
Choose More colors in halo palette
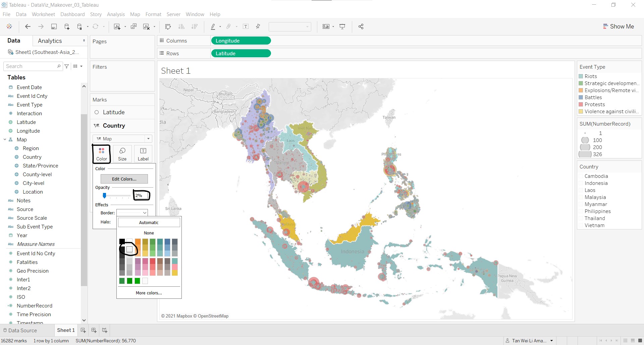149,293
